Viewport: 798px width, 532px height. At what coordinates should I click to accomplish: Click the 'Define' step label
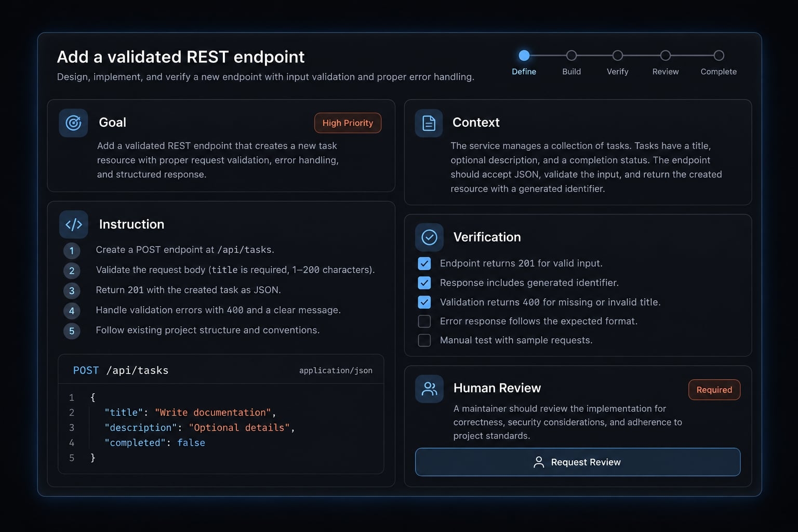(x=524, y=72)
